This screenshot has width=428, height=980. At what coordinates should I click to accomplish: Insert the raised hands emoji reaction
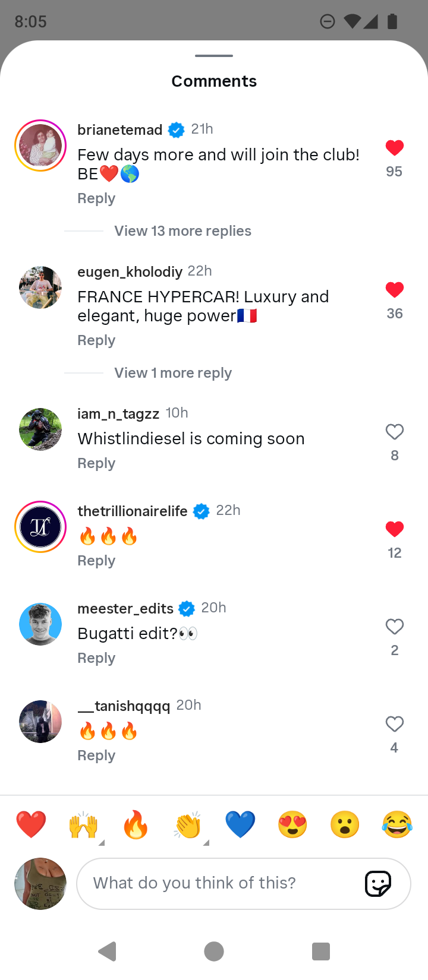(83, 824)
